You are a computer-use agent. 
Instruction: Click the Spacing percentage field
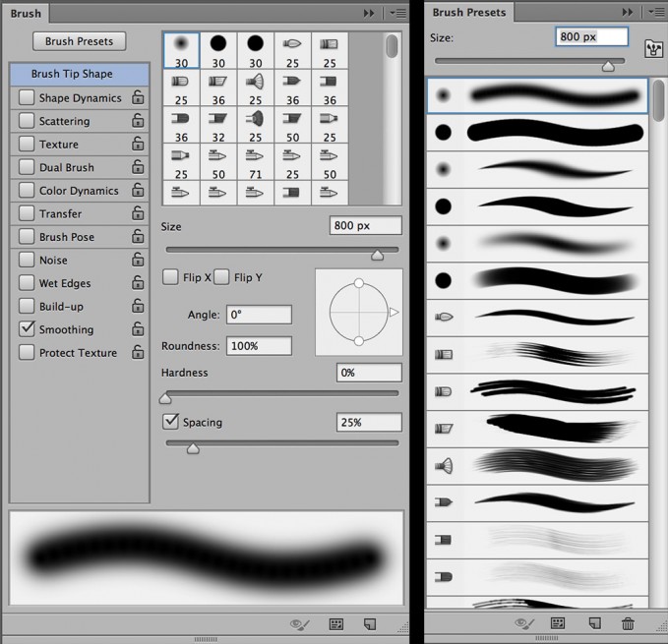click(x=369, y=422)
